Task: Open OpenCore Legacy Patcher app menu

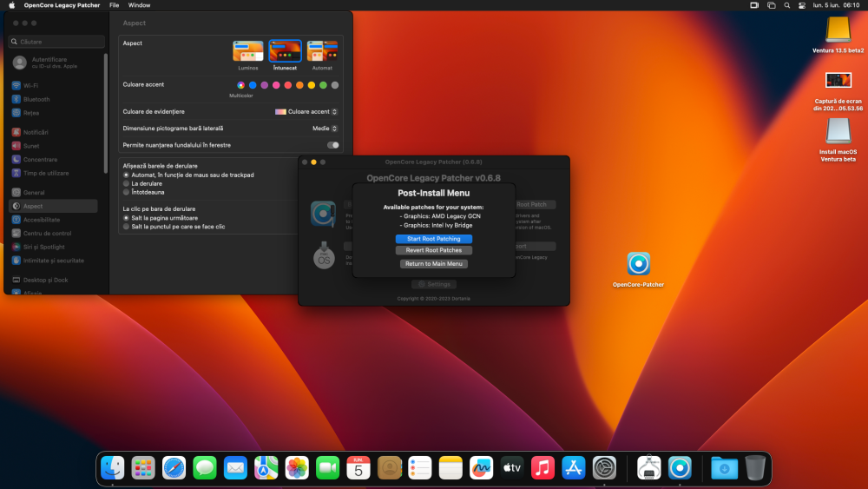Action: click(62, 5)
